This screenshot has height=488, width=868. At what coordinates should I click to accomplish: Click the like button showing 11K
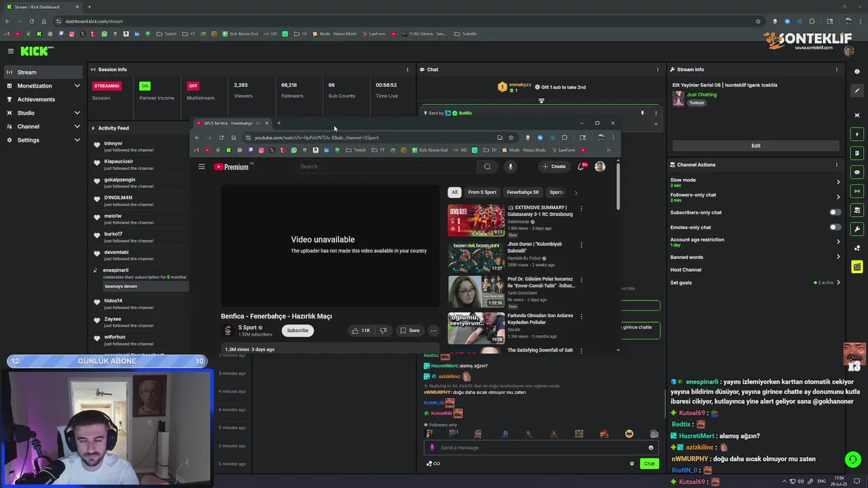click(x=360, y=331)
